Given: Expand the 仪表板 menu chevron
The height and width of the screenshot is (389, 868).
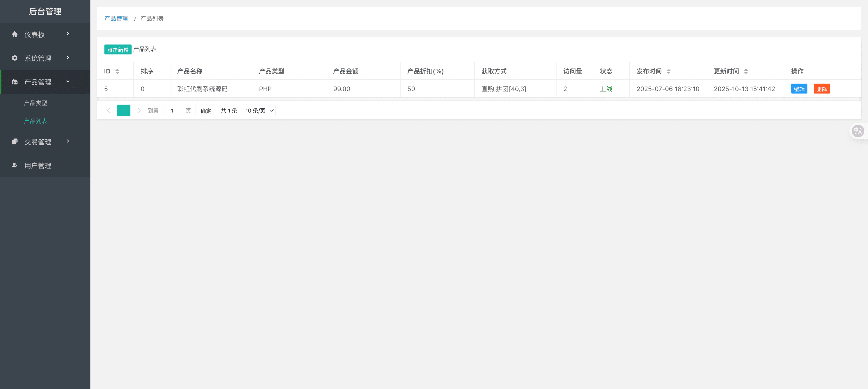Looking at the screenshot, I should [68, 34].
